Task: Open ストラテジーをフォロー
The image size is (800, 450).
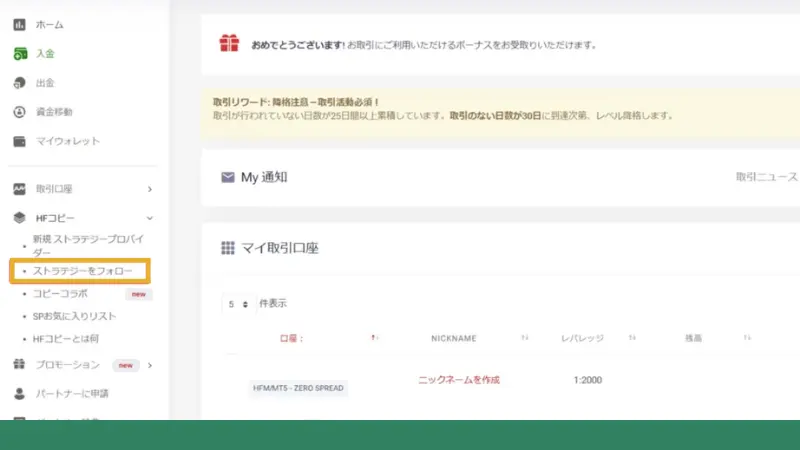Action: pos(82,271)
